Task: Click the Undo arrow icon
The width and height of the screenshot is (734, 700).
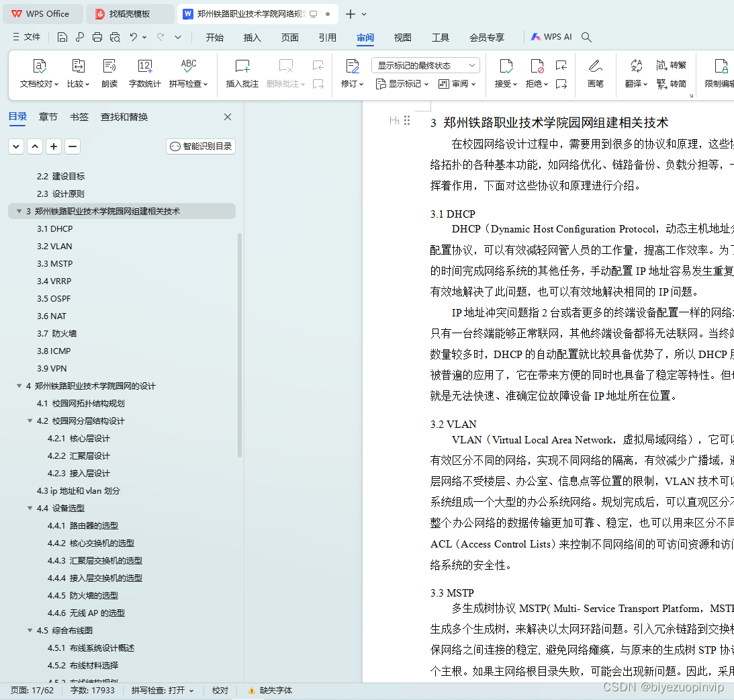Action: point(134,37)
